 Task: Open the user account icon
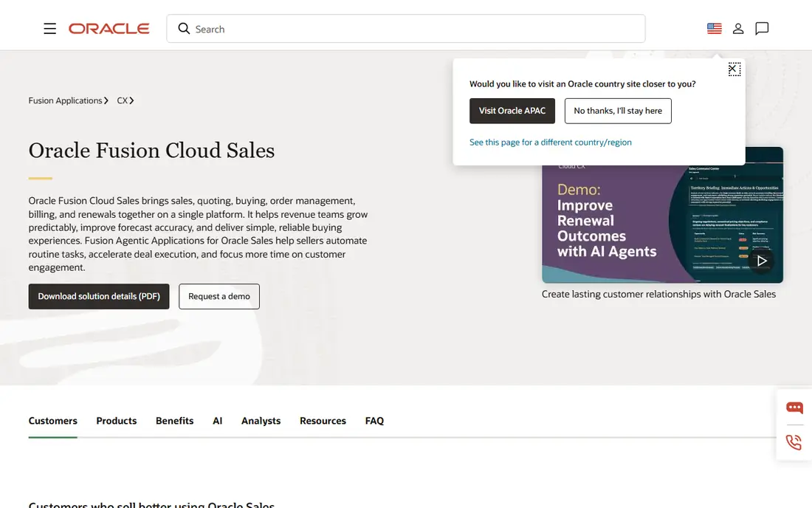coord(738,29)
